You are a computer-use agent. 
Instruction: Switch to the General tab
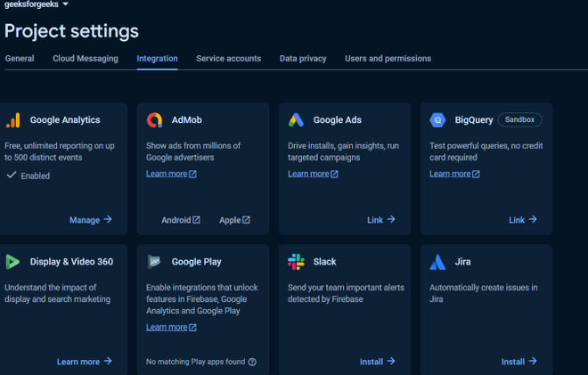(20, 59)
